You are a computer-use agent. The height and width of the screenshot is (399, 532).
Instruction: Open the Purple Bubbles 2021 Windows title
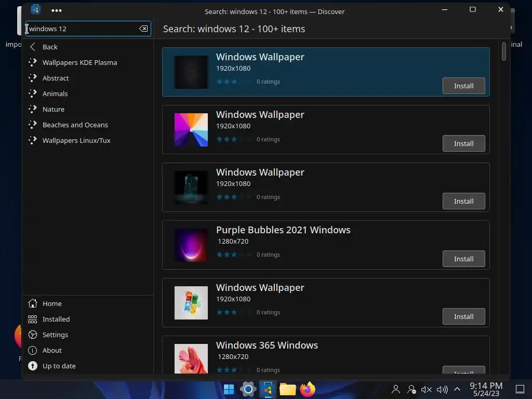[x=283, y=230]
